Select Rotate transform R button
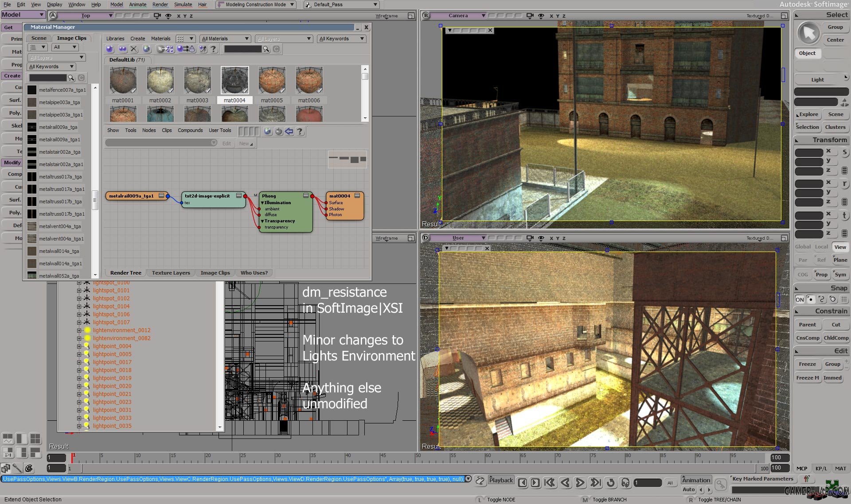The height and width of the screenshot is (504, 851). click(844, 184)
